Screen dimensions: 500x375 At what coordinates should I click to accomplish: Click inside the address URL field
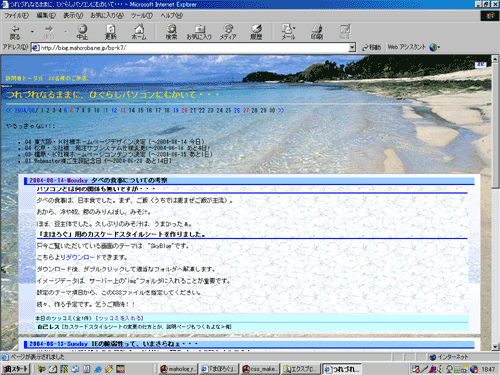[x=194, y=48]
